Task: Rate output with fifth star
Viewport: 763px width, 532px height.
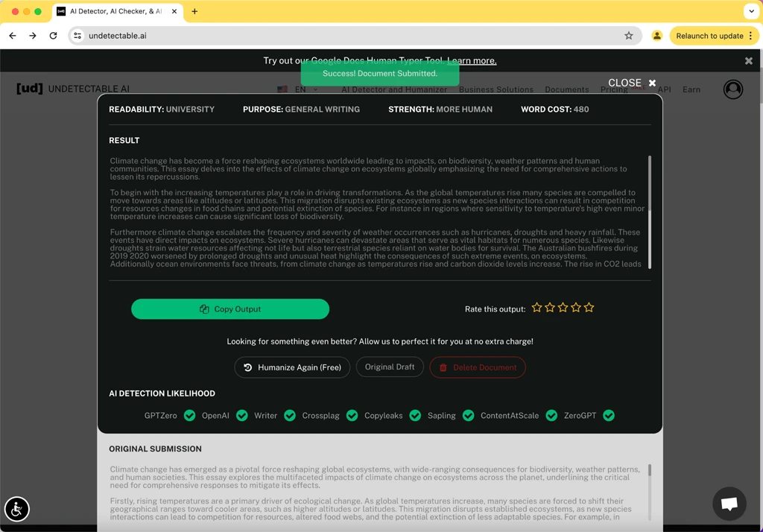Action: [x=589, y=308]
